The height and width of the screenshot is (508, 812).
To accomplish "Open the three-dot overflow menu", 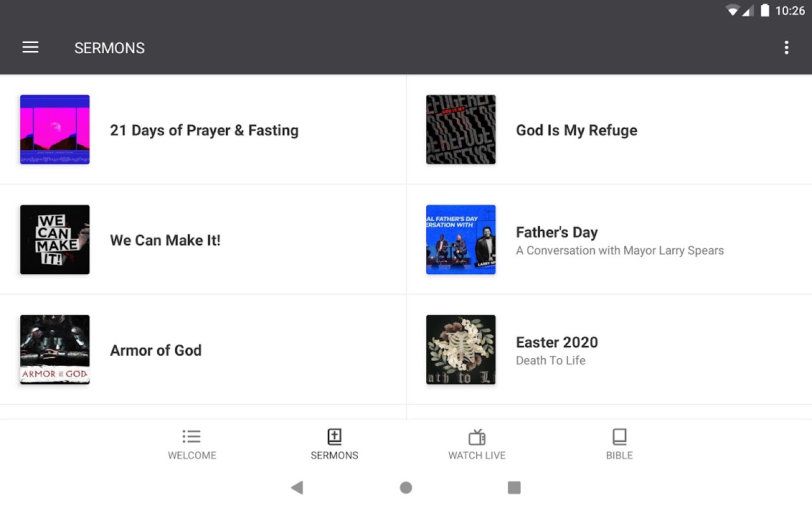I will [x=786, y=48].
